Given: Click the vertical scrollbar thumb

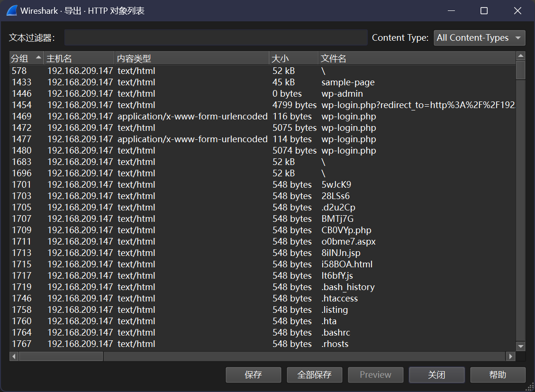Looking at the screenshot, I should (521, 70).
